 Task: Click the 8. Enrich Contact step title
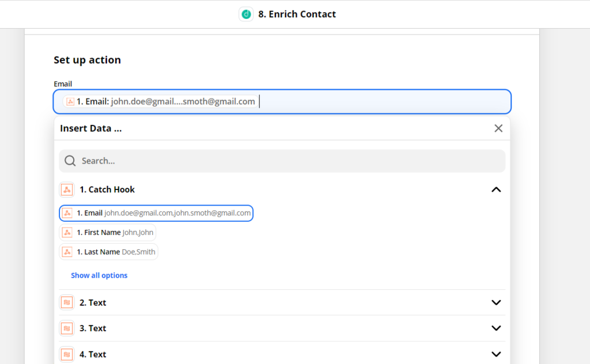[297, 14]
